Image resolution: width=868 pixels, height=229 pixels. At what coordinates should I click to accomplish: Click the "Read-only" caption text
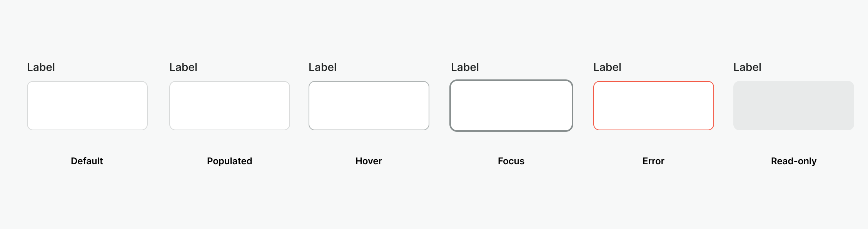tap(794, 161)
